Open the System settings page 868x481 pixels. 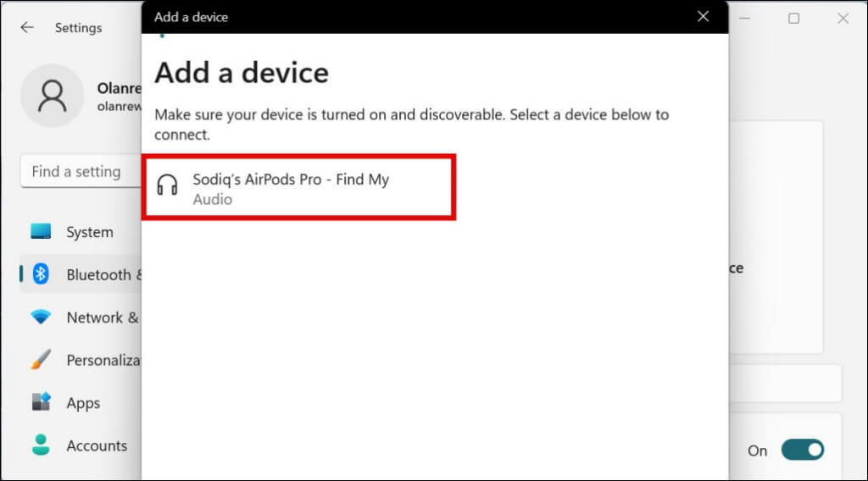(89, 232)
